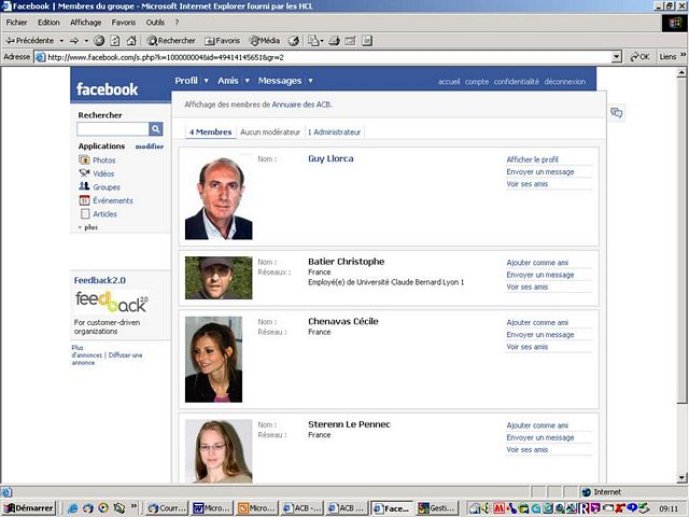Open the back button history dropdown
Screen dimensions: 689x517
click(x=62, y=41)
